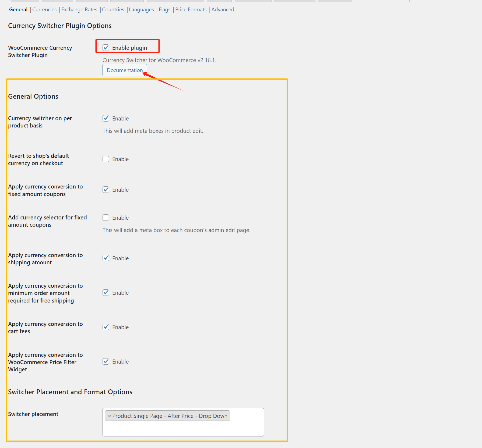Uncheck conversion for WooCommerce Price Filter Widget

(106, 361)
